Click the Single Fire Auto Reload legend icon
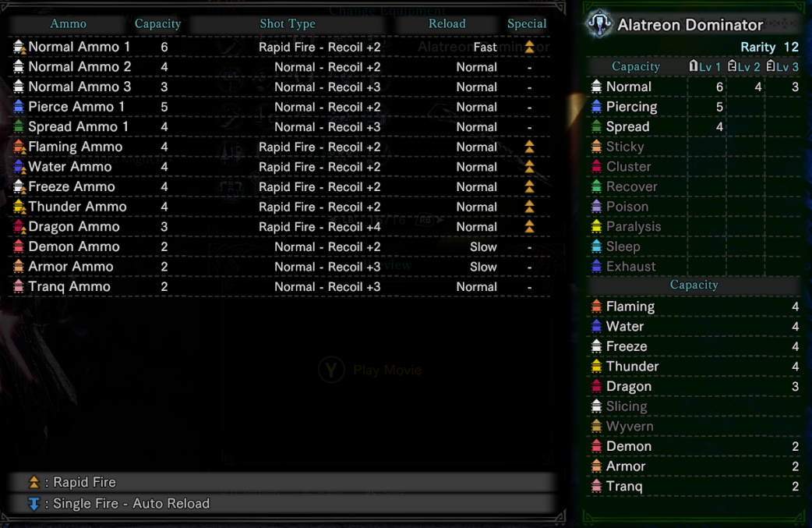812x528 pixels. click(x=34, y=504)
